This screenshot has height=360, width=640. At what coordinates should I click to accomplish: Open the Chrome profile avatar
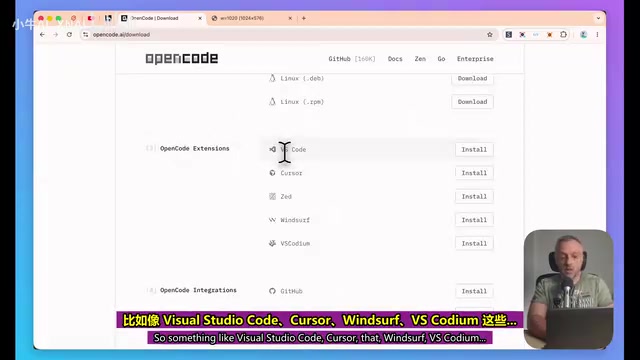pyautogui.click(x=584, y=35)
